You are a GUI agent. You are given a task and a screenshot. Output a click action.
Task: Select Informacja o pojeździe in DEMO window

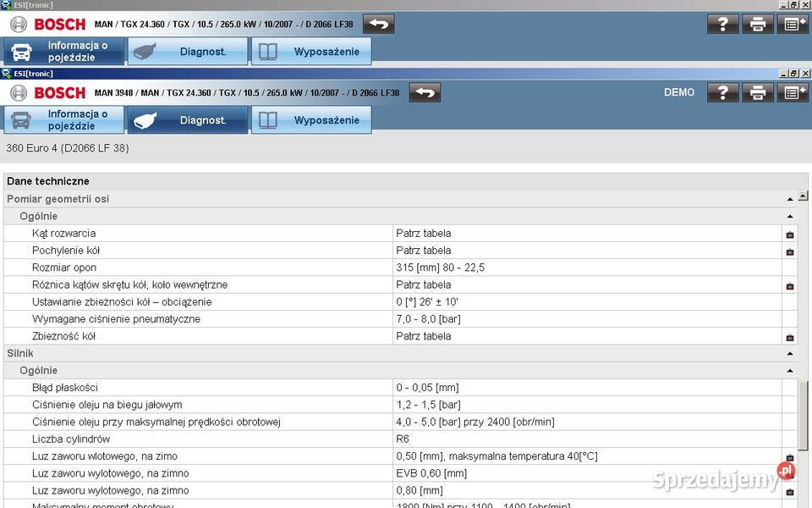tap(64, 120)
